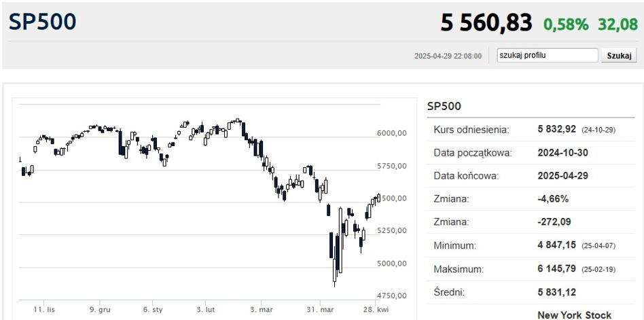Click the "11. lis" date on chart axis
Image resolution: width=644 pixels, height=320 pixels.
pos(46,309)
